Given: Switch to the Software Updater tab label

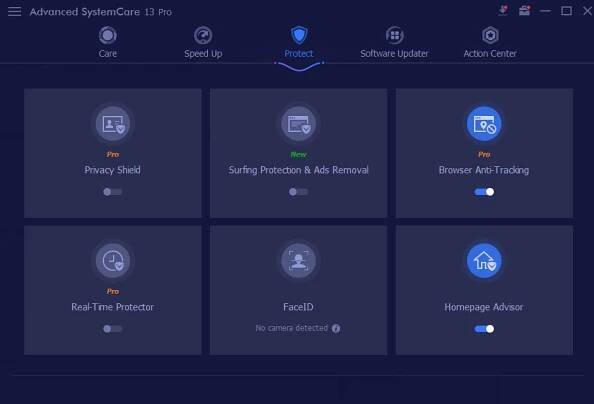Looking at the screenshot, I should pos(394,54).
